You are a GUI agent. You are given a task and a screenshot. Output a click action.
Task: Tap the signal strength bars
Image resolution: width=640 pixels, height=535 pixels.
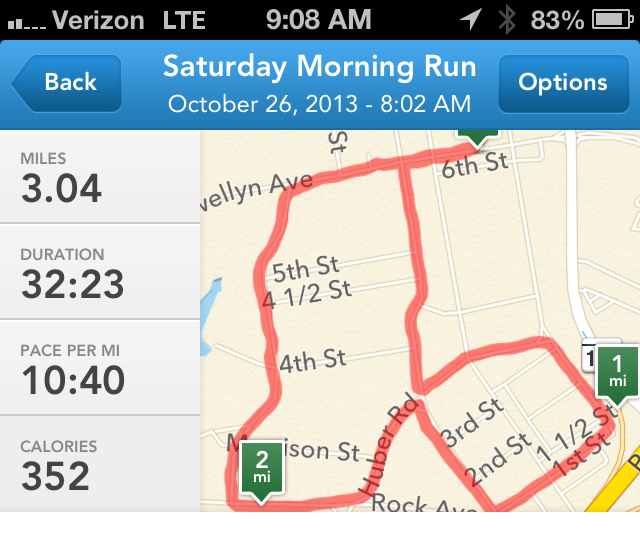(x=27, y=24)
